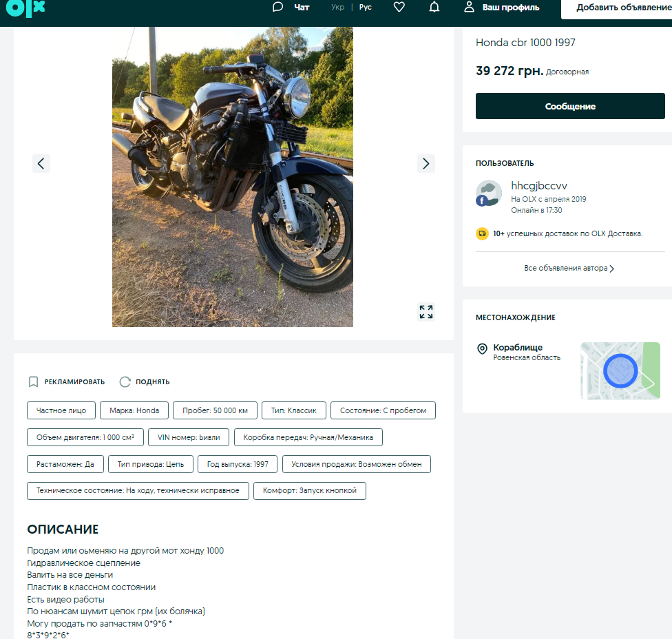Switch language to Укр
The width and height of the screenshot is (672, 639).
pos(337,8)
